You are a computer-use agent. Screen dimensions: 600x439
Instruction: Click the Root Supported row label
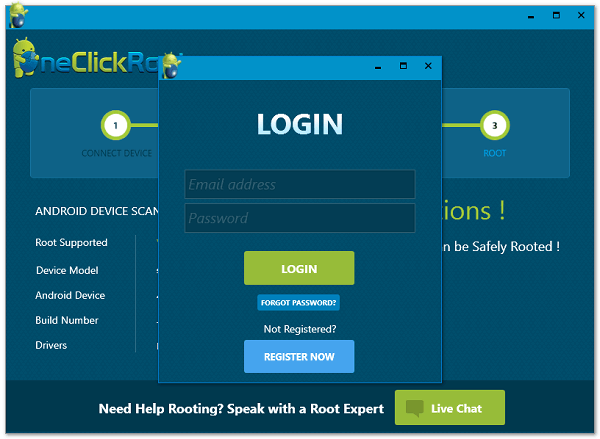[x=71, y=243]
